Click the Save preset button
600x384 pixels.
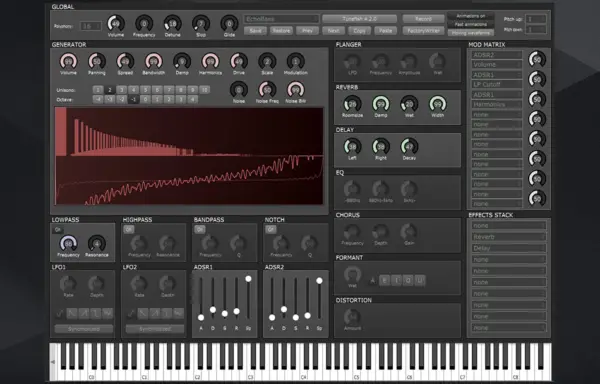click(x=255, y=31)
